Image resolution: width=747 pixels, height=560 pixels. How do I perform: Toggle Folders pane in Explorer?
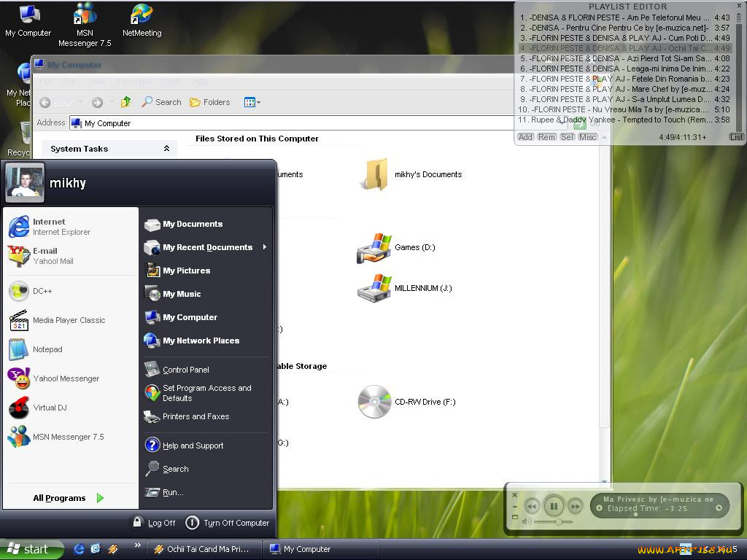coord(209,102)
